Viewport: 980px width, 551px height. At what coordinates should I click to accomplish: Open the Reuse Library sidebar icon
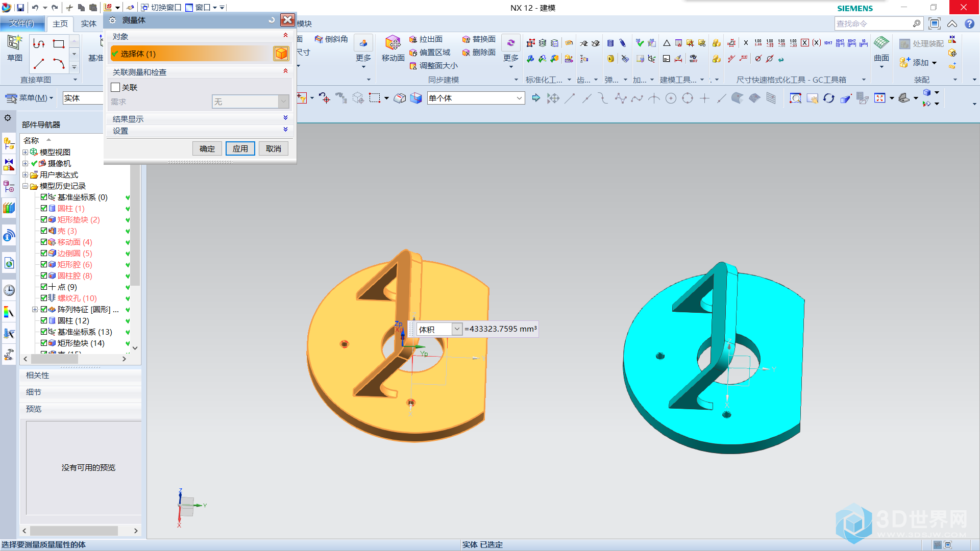pos(9,208)
